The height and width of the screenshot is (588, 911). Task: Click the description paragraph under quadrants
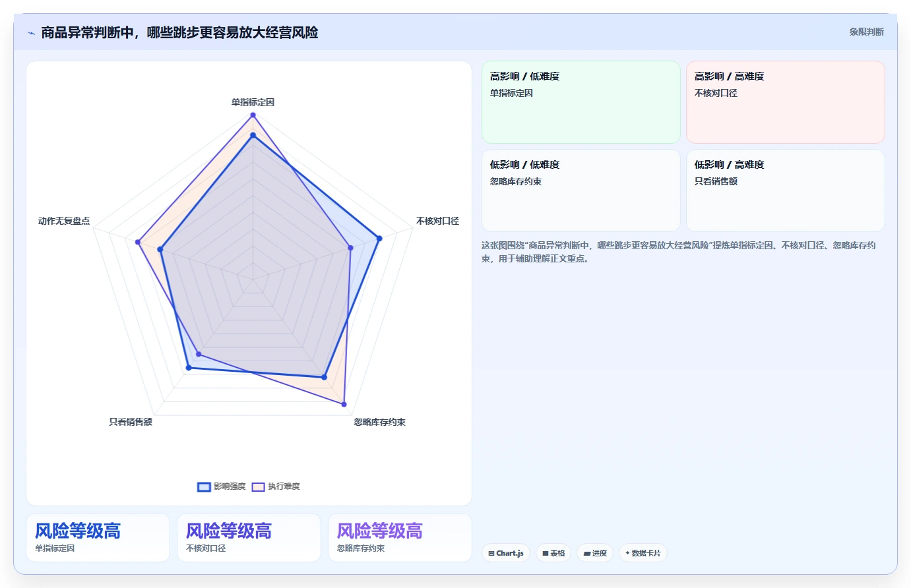[678, 252]
